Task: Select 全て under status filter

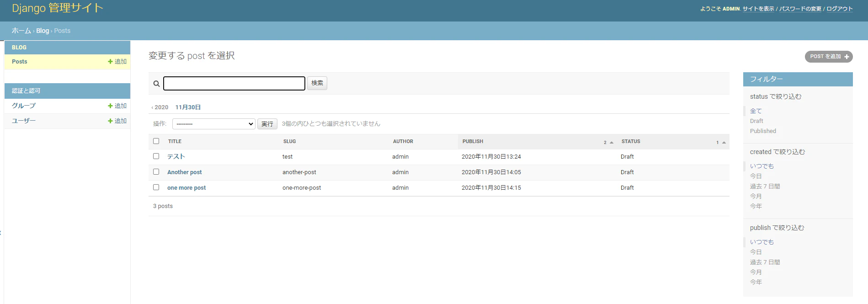Action: [x=756, y=111]
